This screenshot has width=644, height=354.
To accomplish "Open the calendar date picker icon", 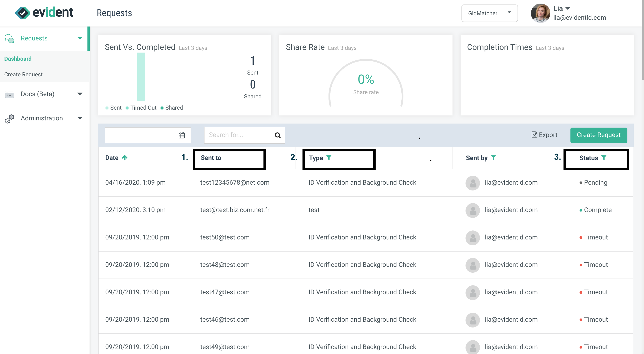I will tap(182, 135).
